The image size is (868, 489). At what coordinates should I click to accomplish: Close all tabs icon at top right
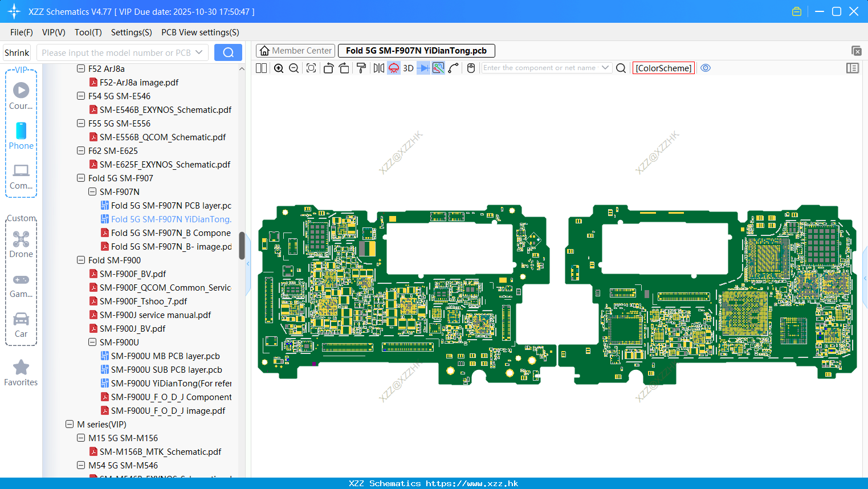point(856,51)
